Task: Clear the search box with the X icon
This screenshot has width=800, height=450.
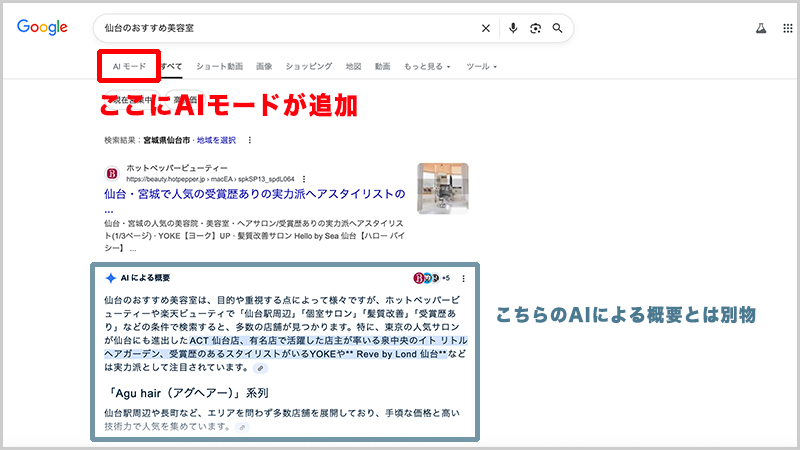Action: tap(486, 28)
